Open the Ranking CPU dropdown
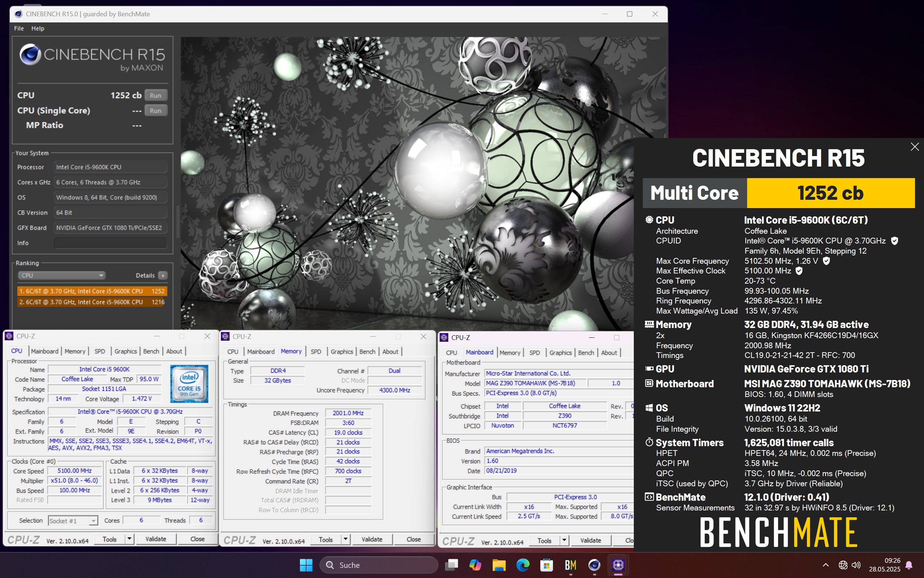924x578 pixels. coord(61,275)
